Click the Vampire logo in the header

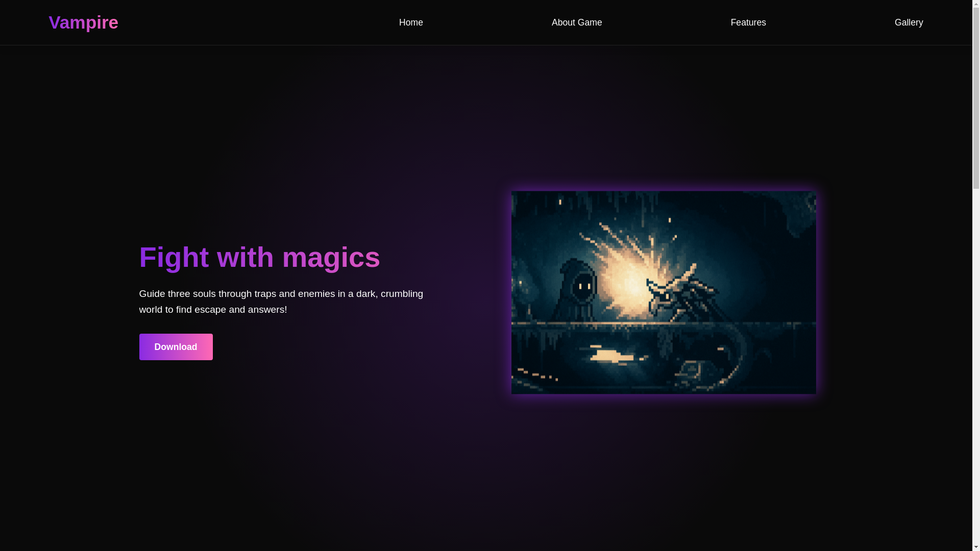[x=83, y=22]
